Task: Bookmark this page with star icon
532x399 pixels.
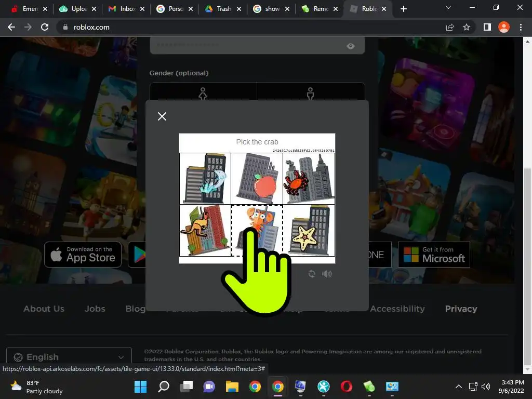Action: 467,27
